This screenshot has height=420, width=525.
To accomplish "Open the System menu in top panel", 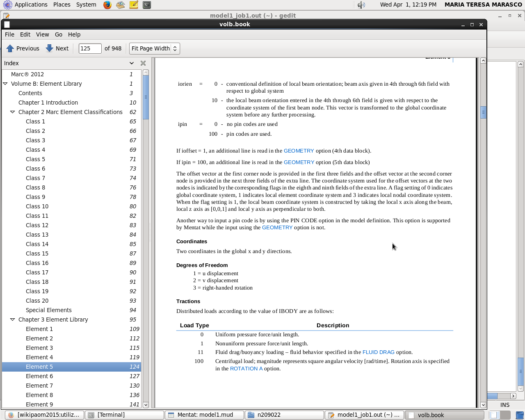I will click(86, 5).
